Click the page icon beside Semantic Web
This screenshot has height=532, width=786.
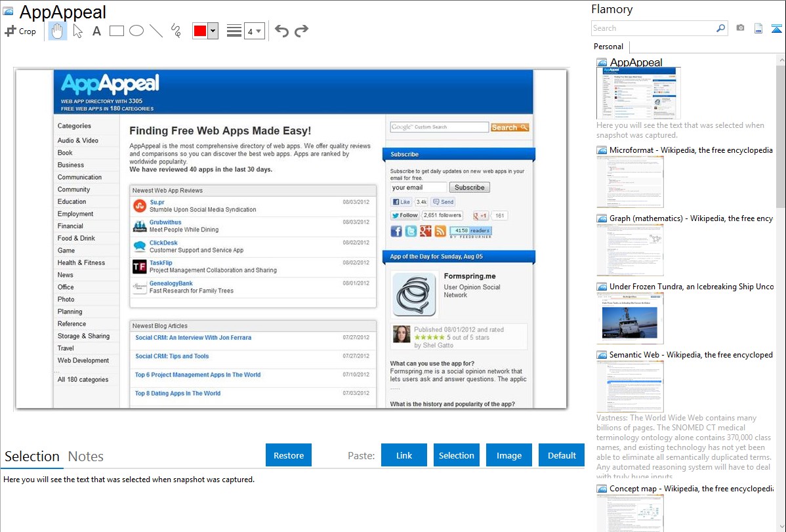[602, 355]
